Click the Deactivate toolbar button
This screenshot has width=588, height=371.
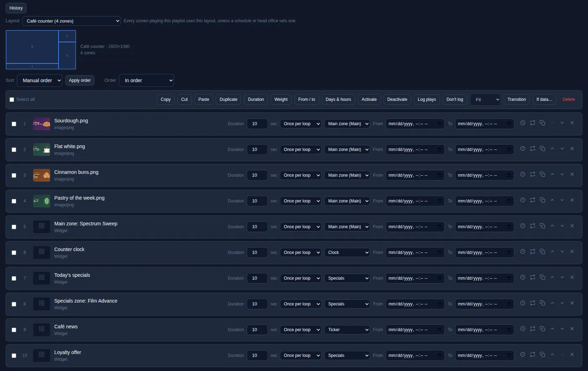[397, 100]
